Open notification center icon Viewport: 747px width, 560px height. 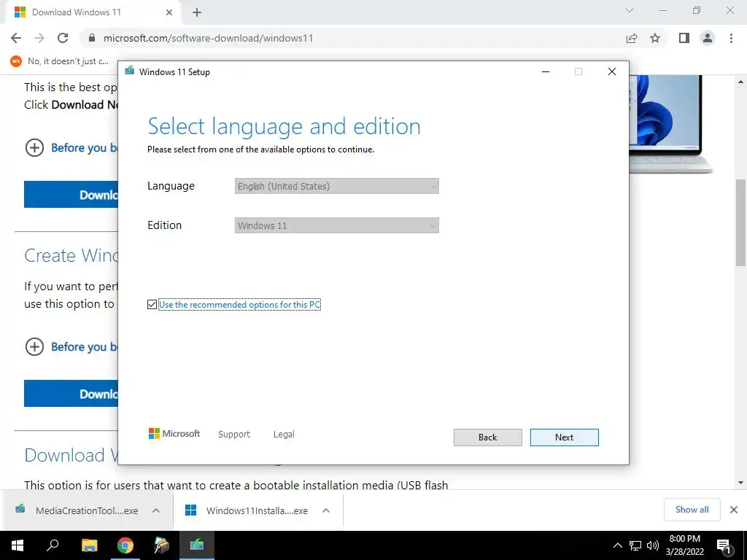click(x=724, y=546)
